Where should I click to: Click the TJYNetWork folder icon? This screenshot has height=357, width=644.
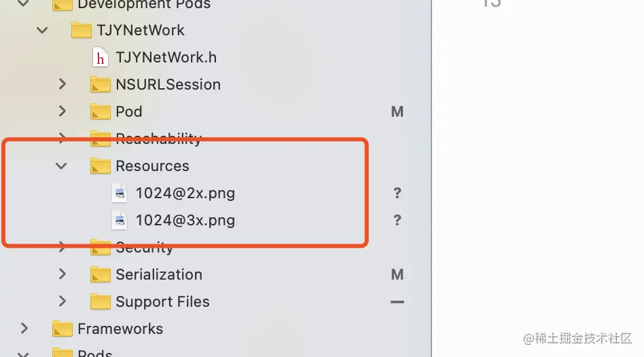(81, 31)
